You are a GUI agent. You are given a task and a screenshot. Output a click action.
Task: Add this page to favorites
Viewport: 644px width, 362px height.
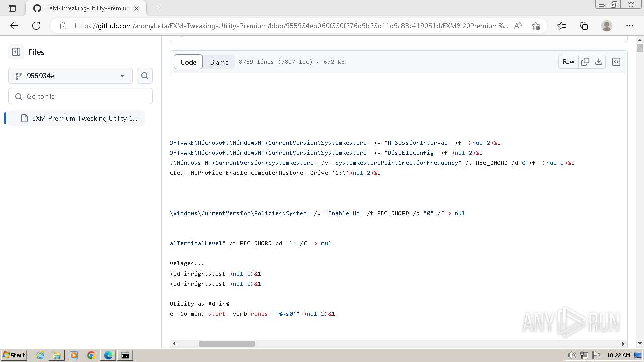pos(536,26)
